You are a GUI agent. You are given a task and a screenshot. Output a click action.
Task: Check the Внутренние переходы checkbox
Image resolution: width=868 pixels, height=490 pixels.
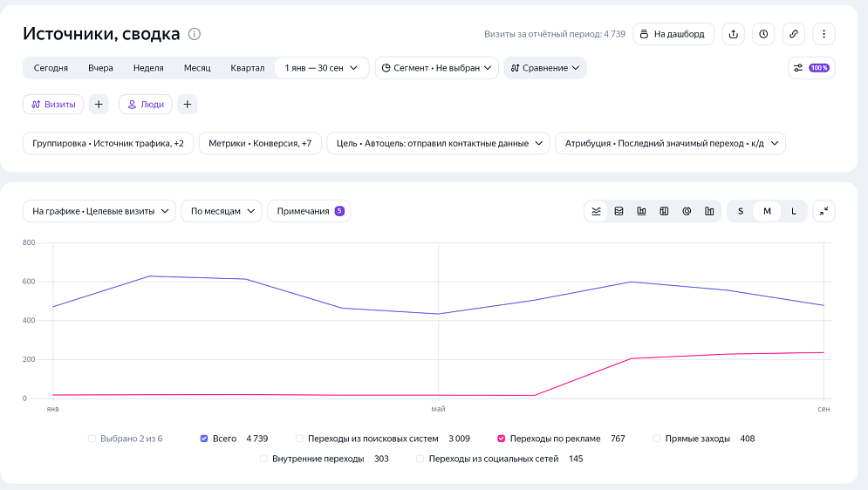tap(263, 459)
